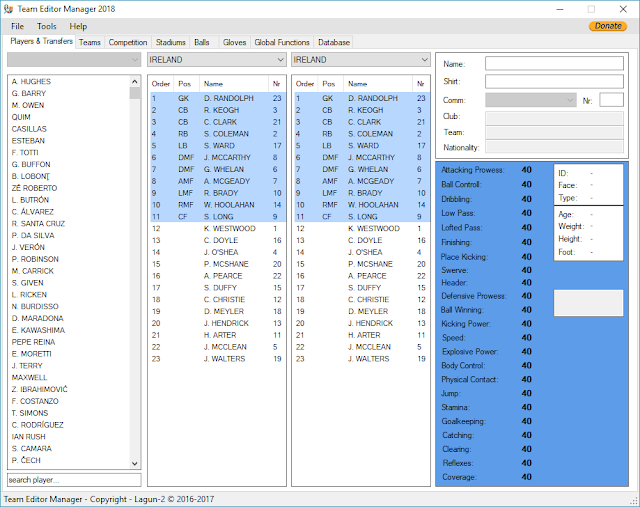Select H. ARTER in right team list
Screen dimensions: 640x507
coord(361,335)
